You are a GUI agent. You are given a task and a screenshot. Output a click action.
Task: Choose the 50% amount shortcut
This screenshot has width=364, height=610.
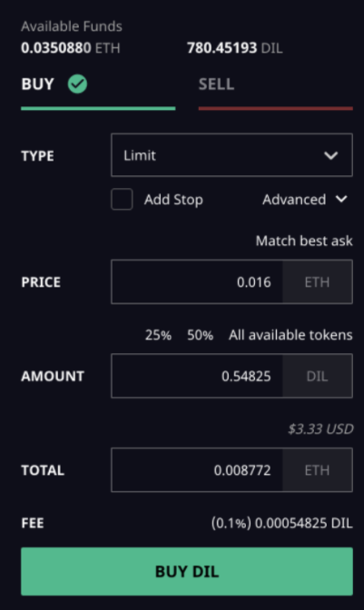pyautogui.click(x=200, y=335)
